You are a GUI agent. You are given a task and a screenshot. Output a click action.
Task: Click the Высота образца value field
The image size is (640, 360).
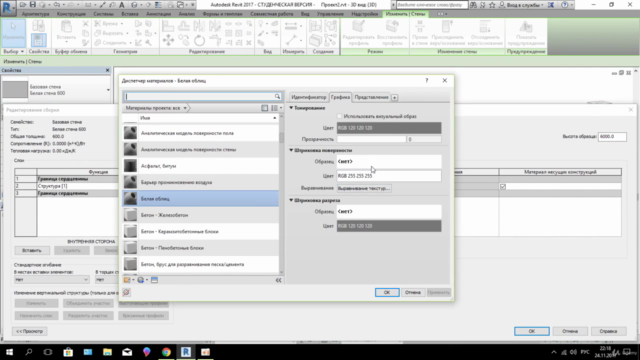pos(612,136)
